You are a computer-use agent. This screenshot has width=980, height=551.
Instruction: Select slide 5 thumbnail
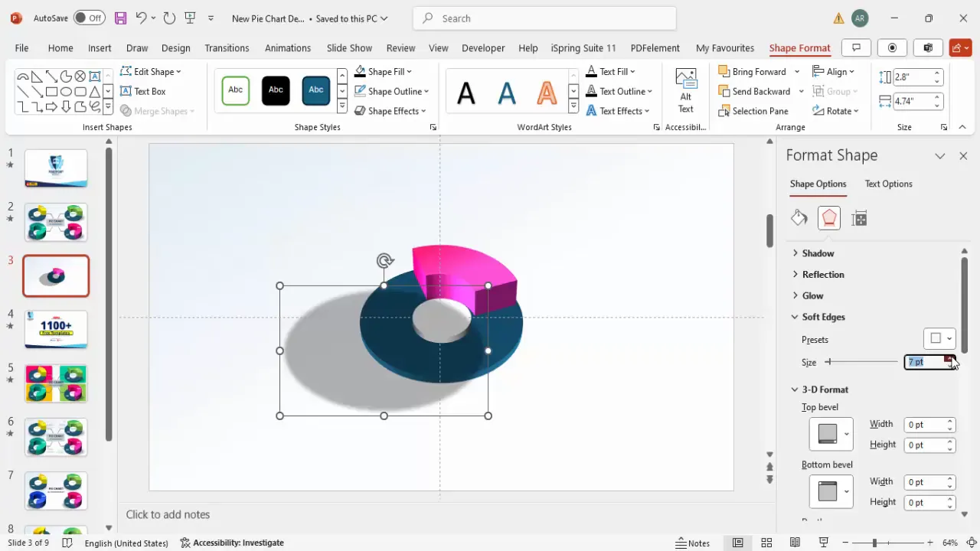coord(56,383)
